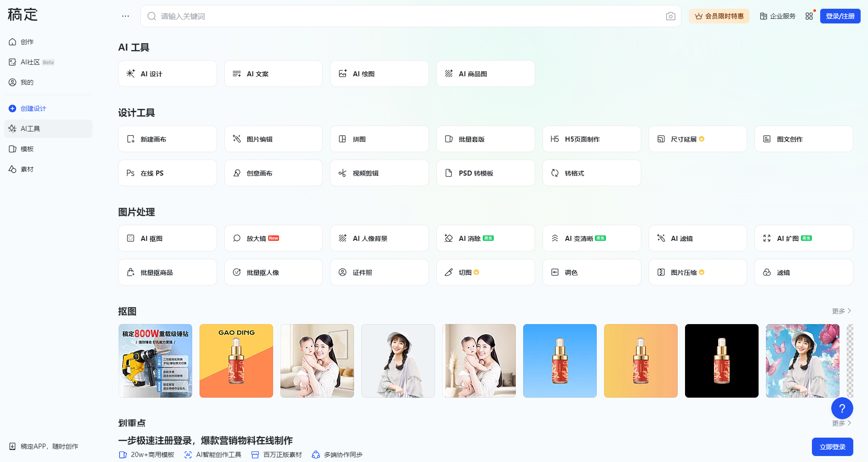Click the three-dots more menu
The width and height of the screenshot is (868, 462).
click(x=126, y=16)
